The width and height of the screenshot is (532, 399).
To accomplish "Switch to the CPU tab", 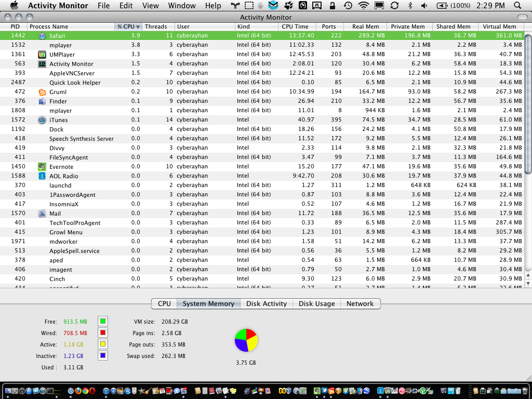I will (164, 303).
